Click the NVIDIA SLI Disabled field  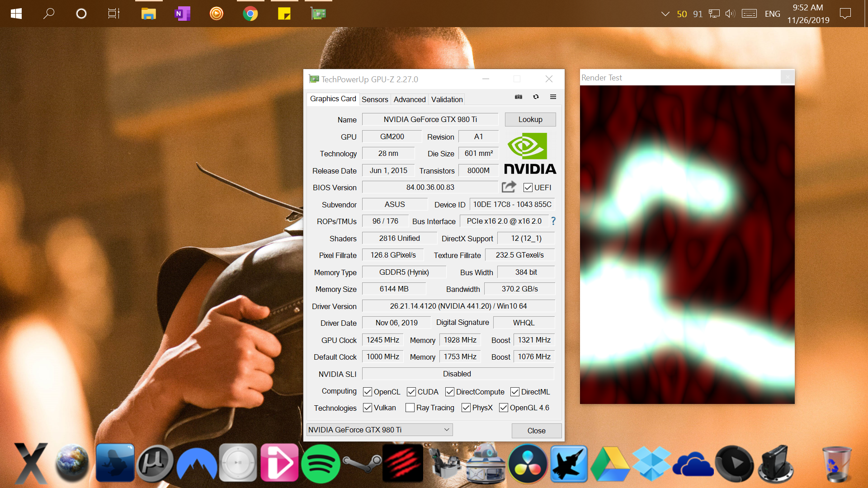point(458,374)
